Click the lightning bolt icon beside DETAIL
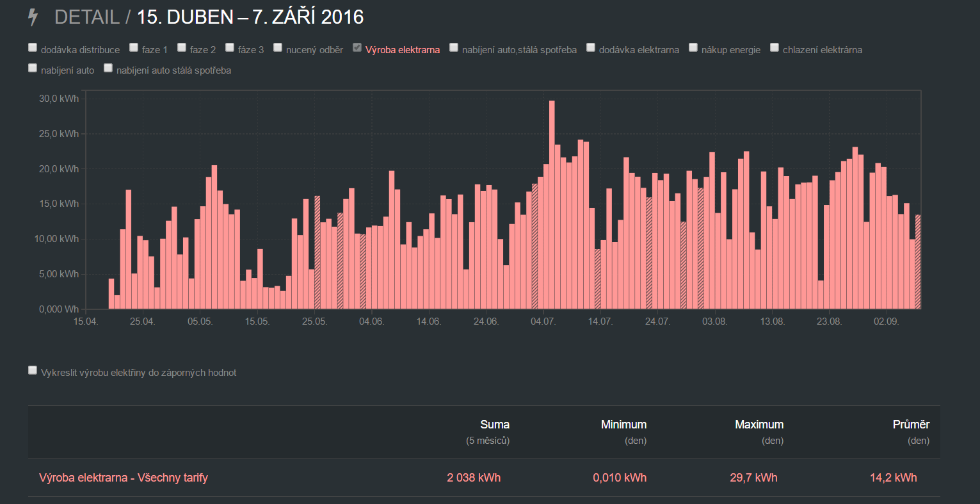 coord(33,17)
